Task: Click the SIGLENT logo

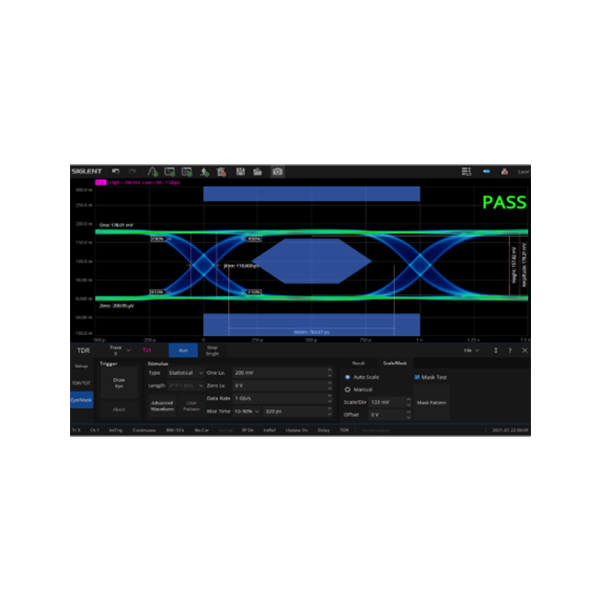Action: click(x=84, y=171)
